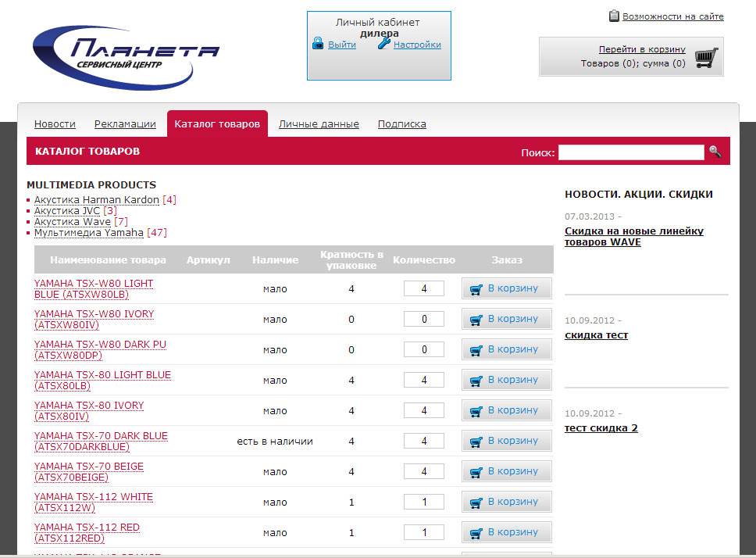Click quantity field for TSX-70 DARK BLUE
The width and height of the screenshot is (756, 558).
(x=424, y=441)
